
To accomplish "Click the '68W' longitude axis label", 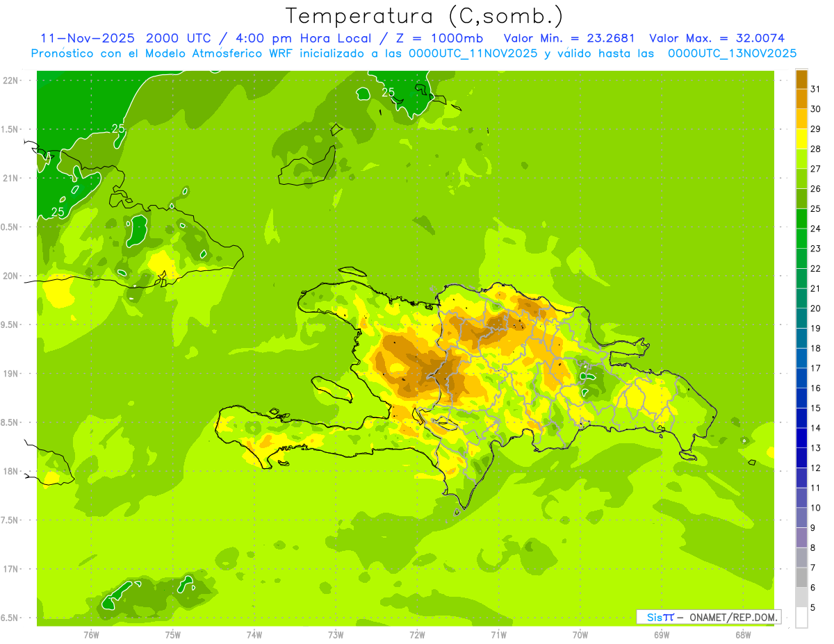I will (743, 635).
